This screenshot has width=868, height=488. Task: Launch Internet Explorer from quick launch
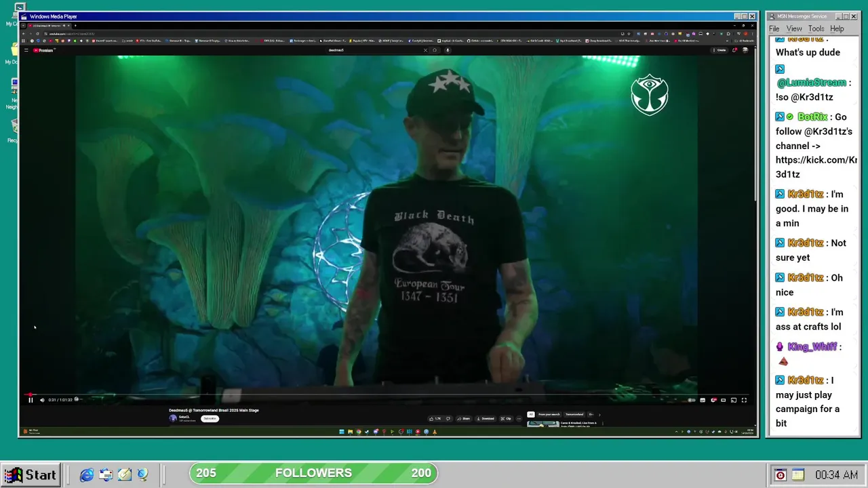(87, 475)
